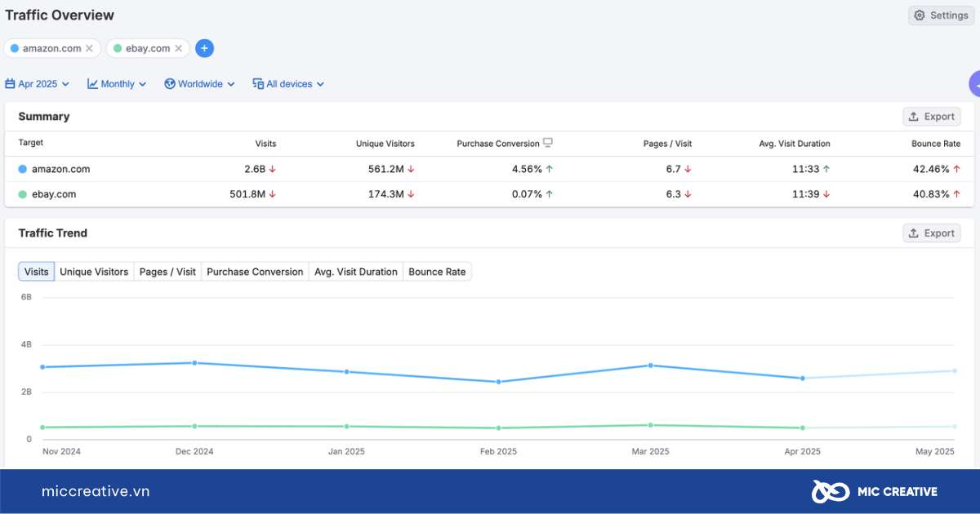980x514 pixels.
Task: Click the Summary panel heading
Action: [44, 117]
